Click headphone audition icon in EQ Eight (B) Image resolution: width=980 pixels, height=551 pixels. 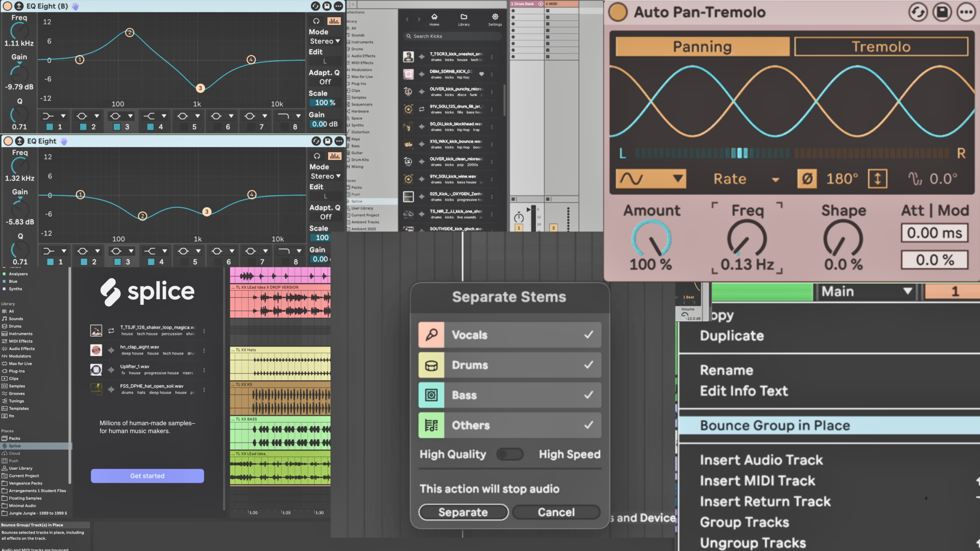[x=316, y=21]
